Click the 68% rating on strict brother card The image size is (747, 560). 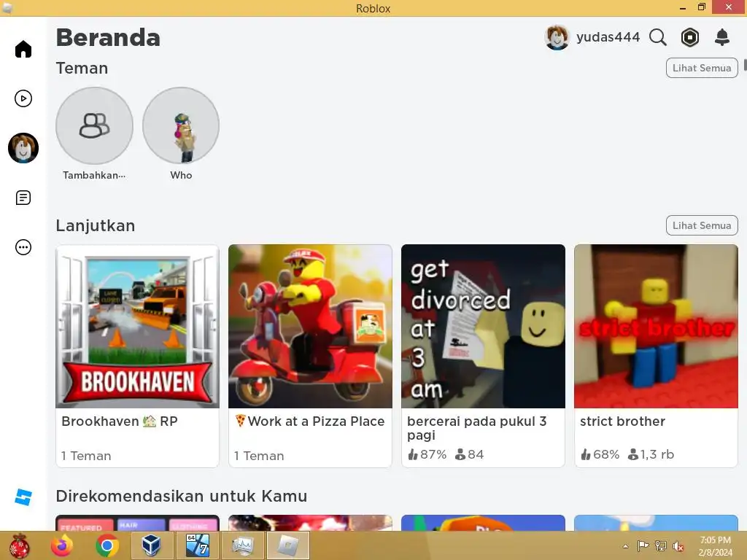click(x=600, y=454)
